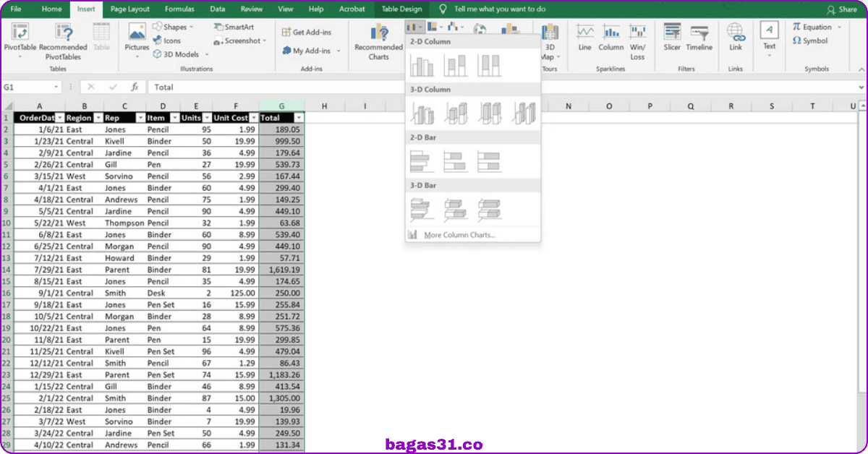Click the Recommended Charts button
This screenshot has width=868, height=454.
pyautogui.click(x=378, y=43)
